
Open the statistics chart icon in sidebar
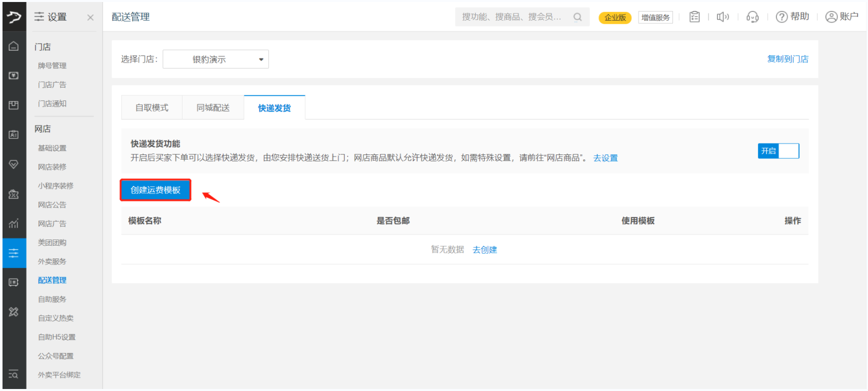click(x=13, y=223)
